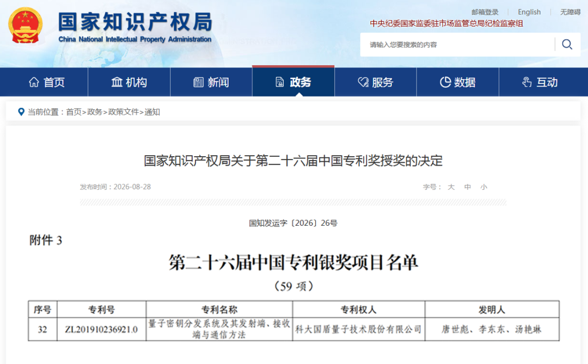Click the handshake icon beside 服务
Image resolution: width=588 pixels, height=364 pixels.
point(363,82)
